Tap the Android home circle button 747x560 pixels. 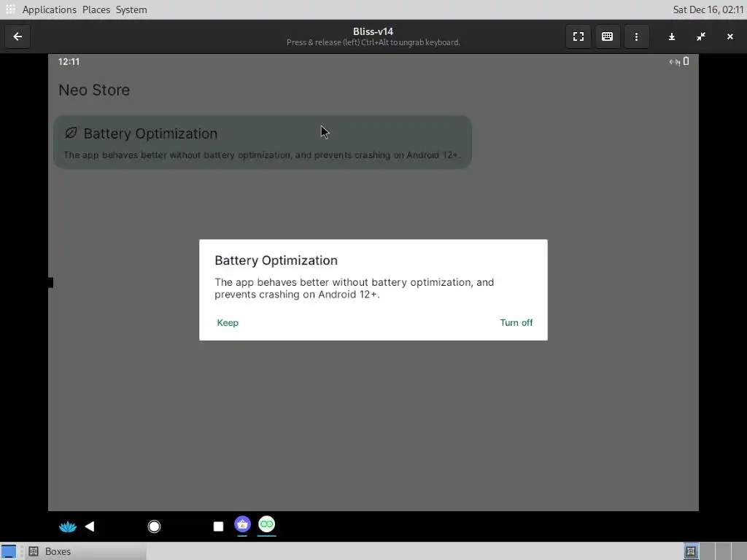(154, 526)
